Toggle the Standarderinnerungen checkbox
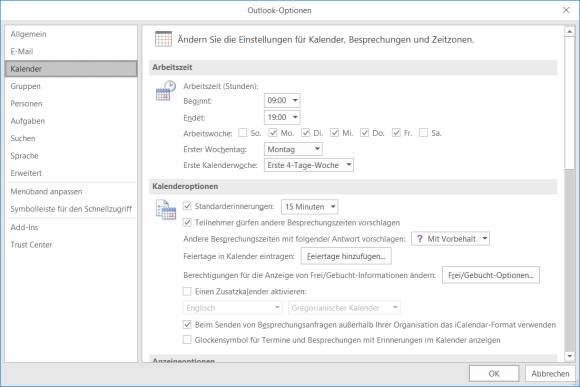 187,206
